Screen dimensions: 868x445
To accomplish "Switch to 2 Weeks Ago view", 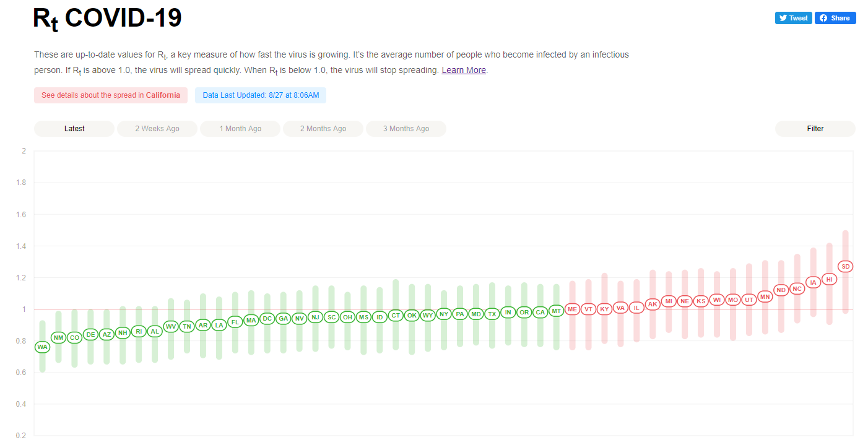I will coord(157,129).
